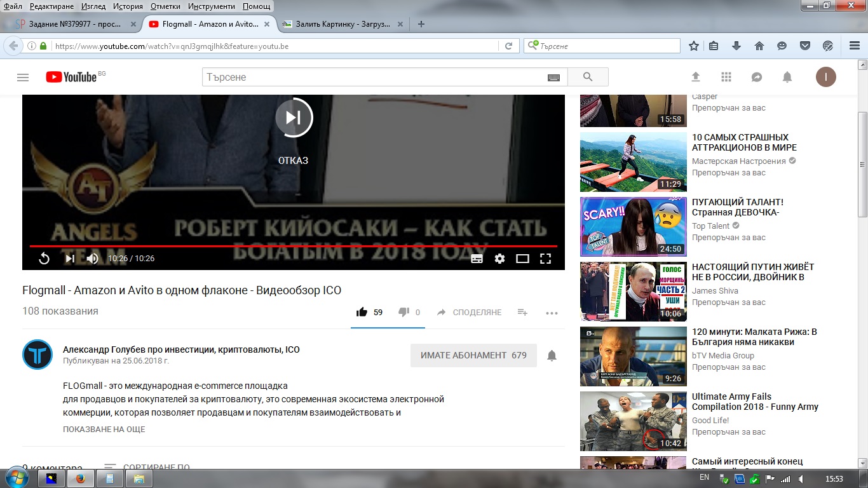Replay the video with the replay icon
868x488 pixels.
[44, 259]
